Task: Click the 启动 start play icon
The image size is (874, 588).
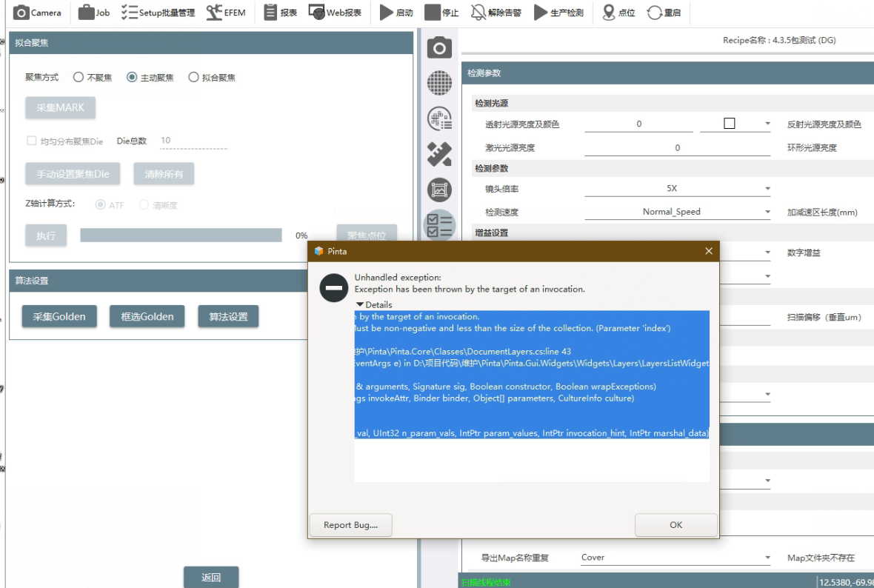Action: 386,13
